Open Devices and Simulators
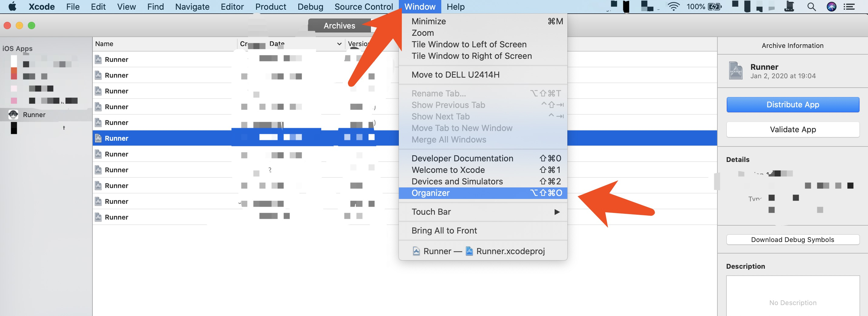 (x=483, y=181)
